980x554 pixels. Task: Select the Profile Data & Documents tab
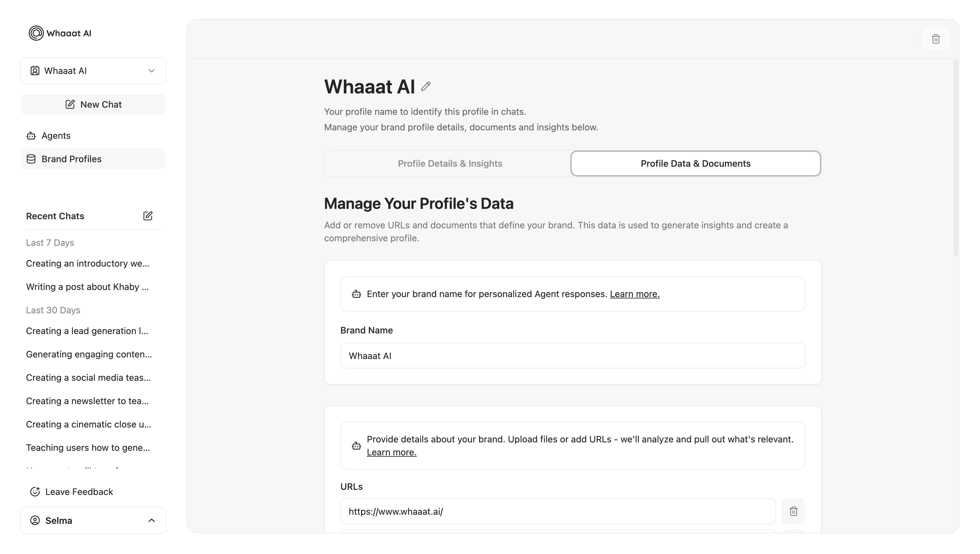pyautogui.click(x=695, y=163)
